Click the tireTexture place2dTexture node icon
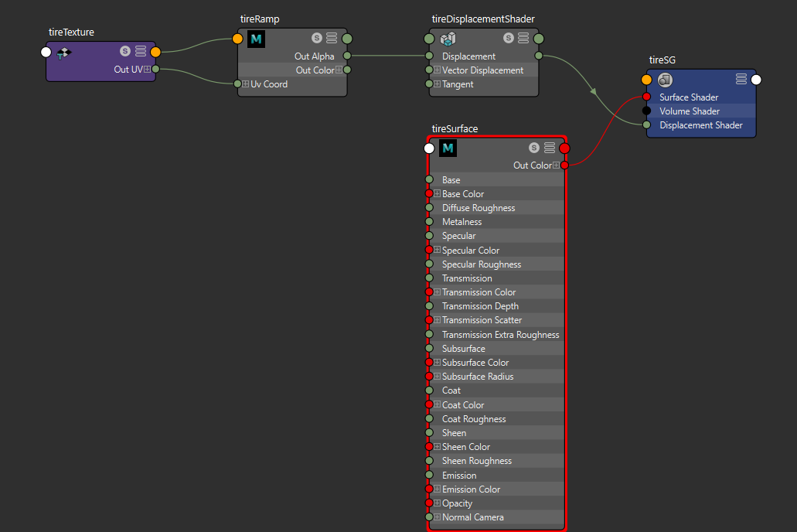 pyautogui.click(x=64, y=52)
